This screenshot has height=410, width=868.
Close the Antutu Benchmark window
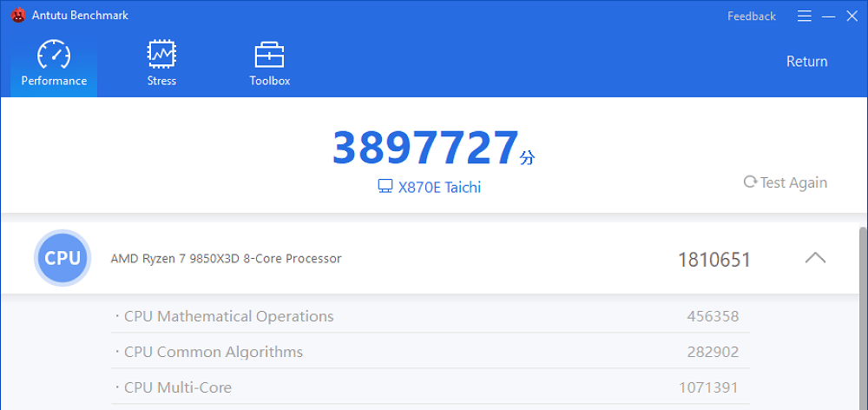coord(852,16)
